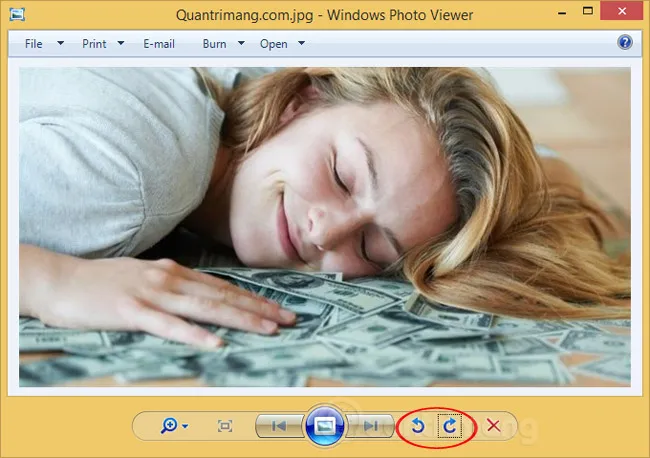
Task: Open the Print menu
Action: [x=94, y=44]
